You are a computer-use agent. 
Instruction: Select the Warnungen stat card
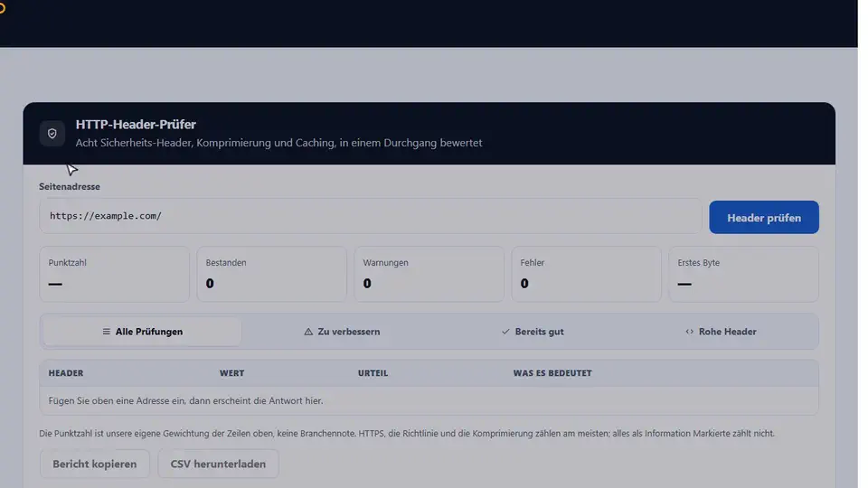pos(429,275)
